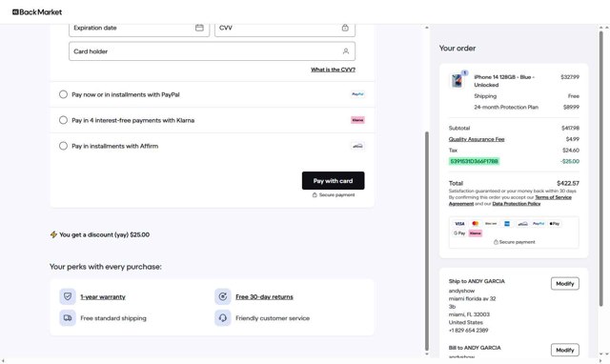Click the 24-month Protection Plan line
This screenshot has height=364, width=610.
(x=506, y=107)
